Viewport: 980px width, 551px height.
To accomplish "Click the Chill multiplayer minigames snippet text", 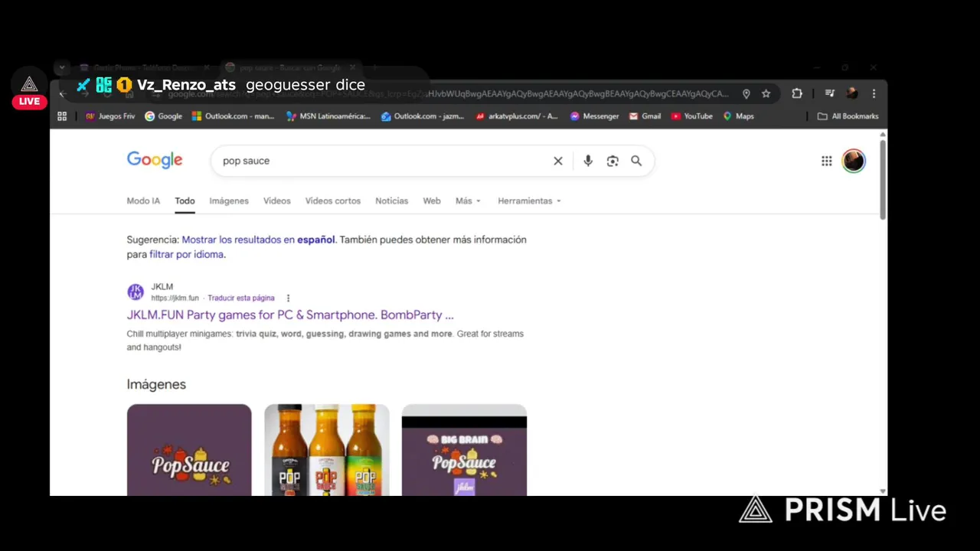I will pyautogui.click(x=325, y=341).
